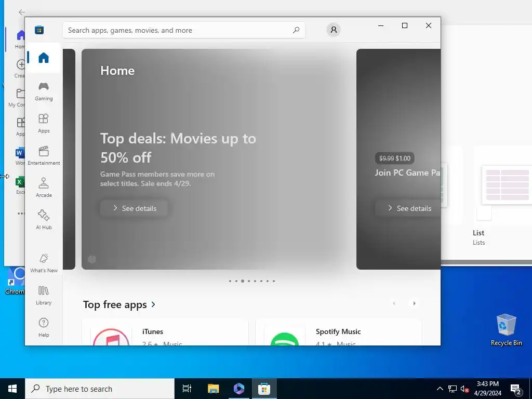This screenshot has width=532, height=399.
Task: Click the Join PC Game Pass banner
Action: click(x=398, y=159)
